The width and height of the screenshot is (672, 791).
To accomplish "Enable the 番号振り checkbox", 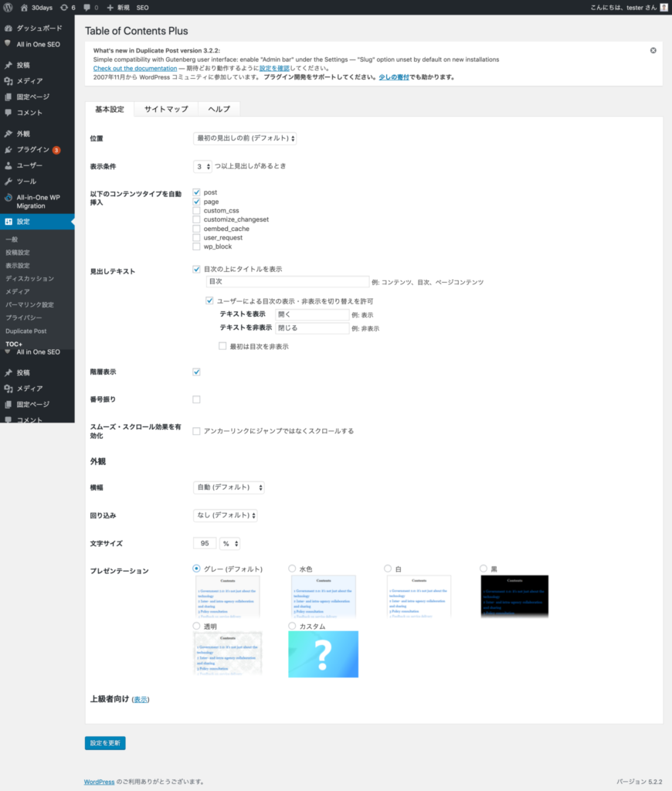I will pyautogui.click(x=196, y=399).
